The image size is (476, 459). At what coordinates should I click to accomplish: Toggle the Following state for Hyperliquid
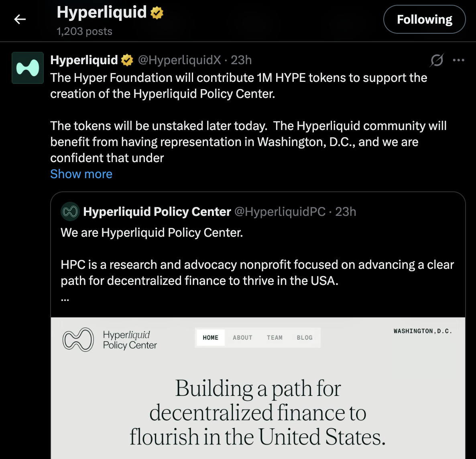pos(424,19)
